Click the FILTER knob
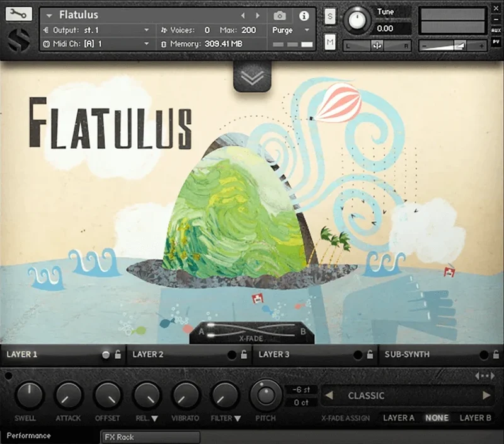The height and width of the screenshot is (444, 504). [x=225, y=395]
